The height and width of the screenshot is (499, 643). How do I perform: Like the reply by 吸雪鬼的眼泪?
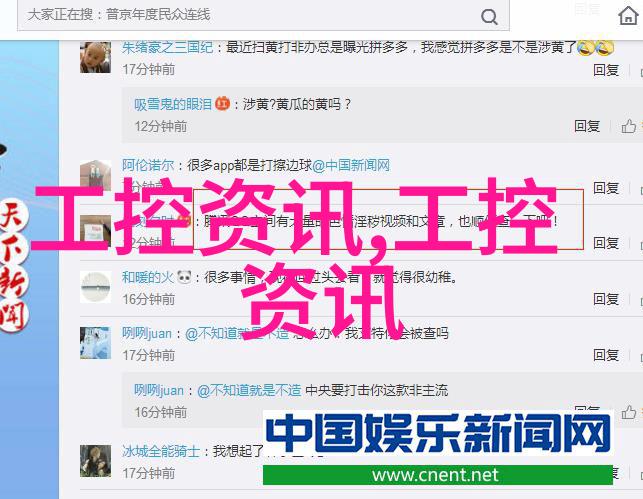[628, 126]
